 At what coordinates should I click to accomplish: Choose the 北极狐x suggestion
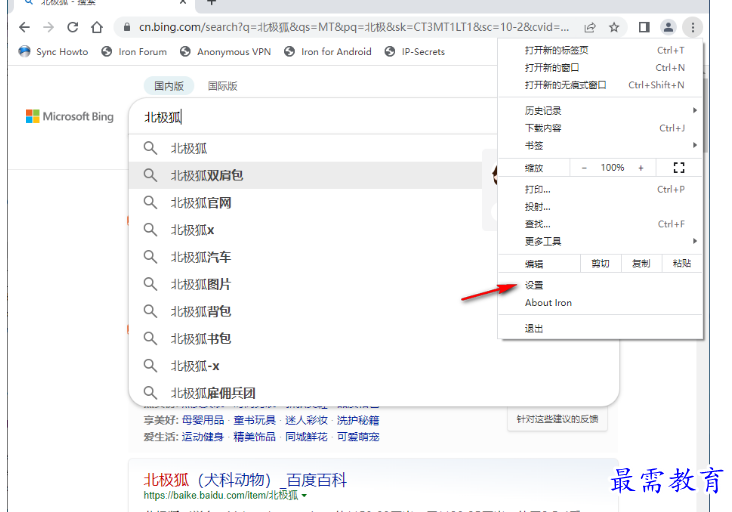(305, 230)
